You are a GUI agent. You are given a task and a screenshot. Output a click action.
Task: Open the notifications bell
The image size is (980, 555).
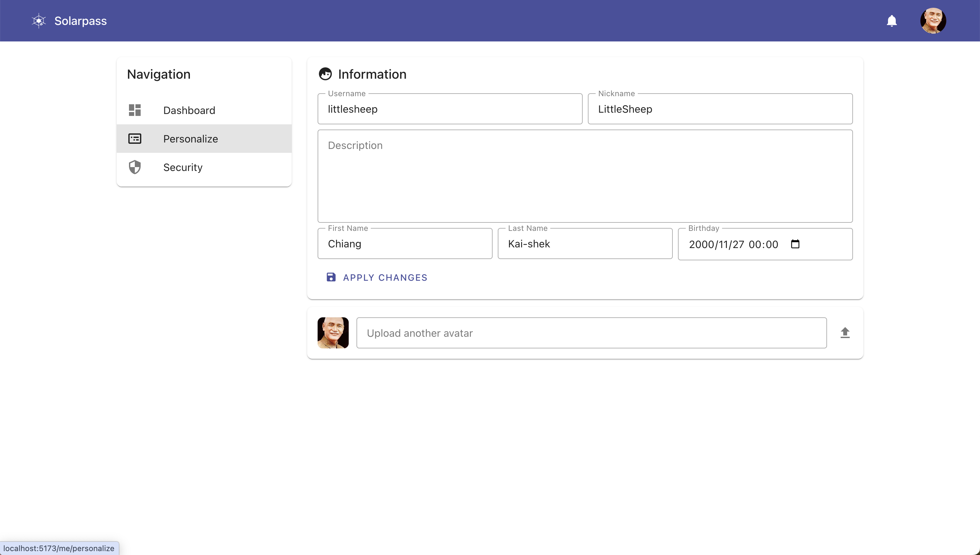tap(891, 21)
